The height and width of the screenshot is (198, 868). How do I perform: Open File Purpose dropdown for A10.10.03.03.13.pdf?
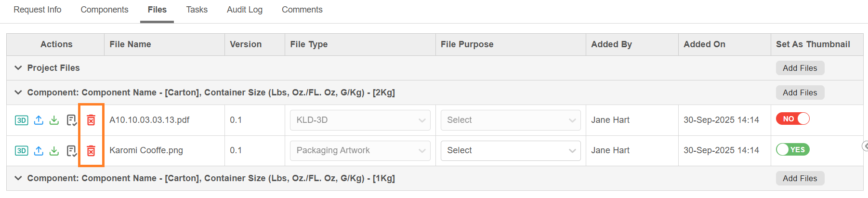(511, 120)
